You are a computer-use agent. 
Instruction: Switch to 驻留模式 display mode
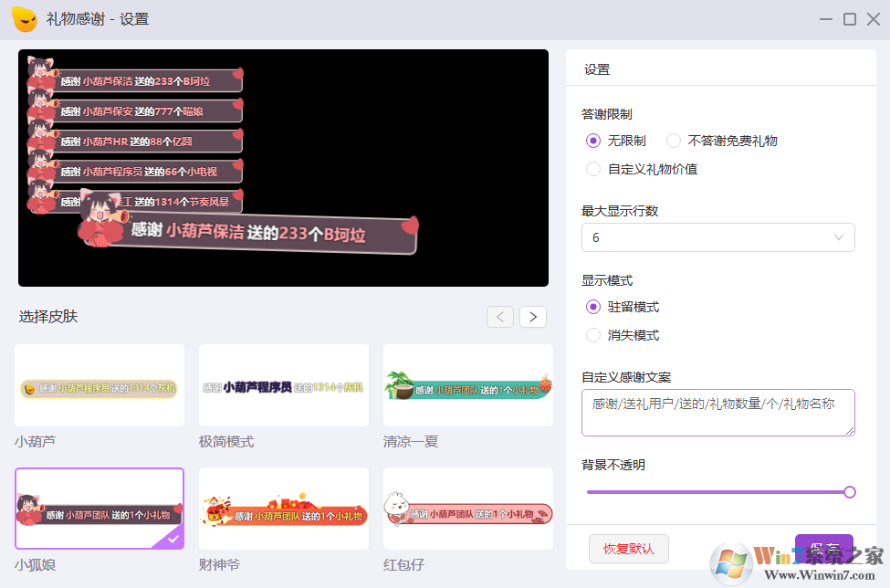[592, 307]
